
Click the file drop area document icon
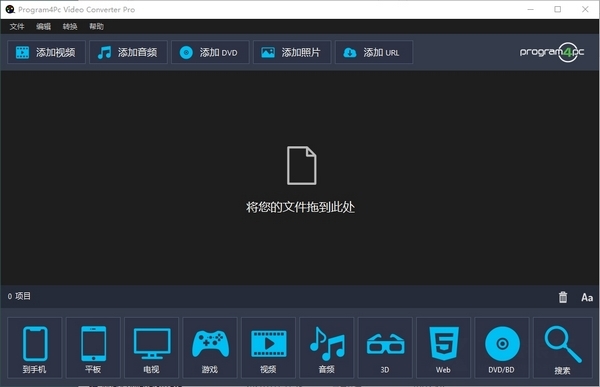click(x=302, y=165)
